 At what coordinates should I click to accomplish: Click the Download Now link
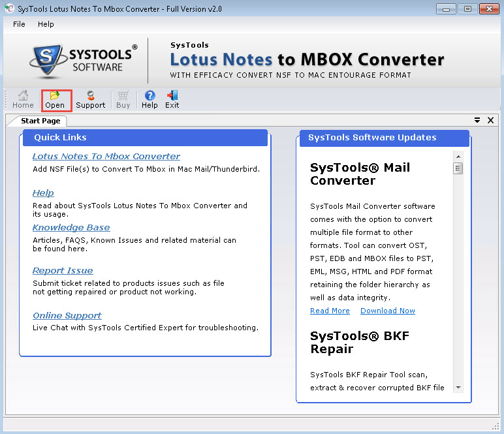[388, 311]
